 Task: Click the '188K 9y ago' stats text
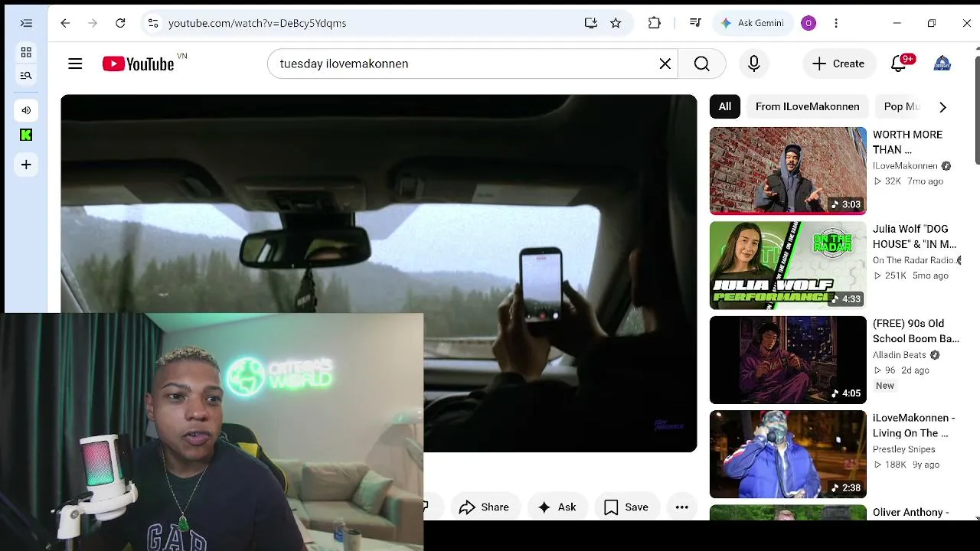906,465
